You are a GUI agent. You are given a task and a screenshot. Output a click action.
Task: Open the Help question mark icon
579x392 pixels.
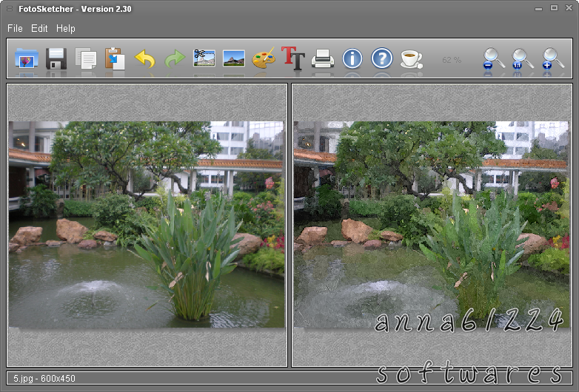(382, 58)
